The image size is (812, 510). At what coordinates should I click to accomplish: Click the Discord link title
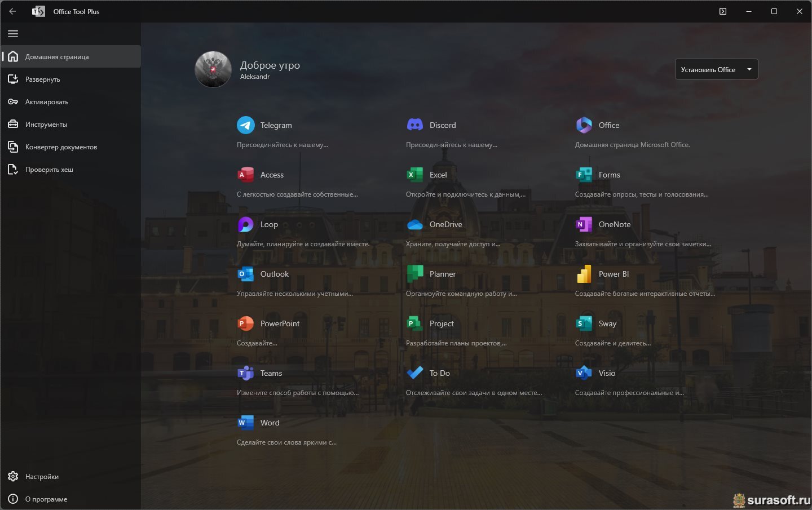(x=443, y=125)
